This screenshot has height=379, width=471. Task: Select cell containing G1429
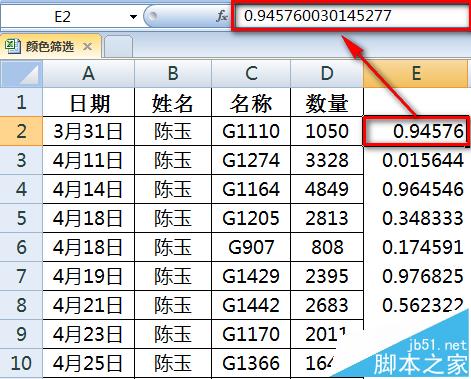click(251, 276)
